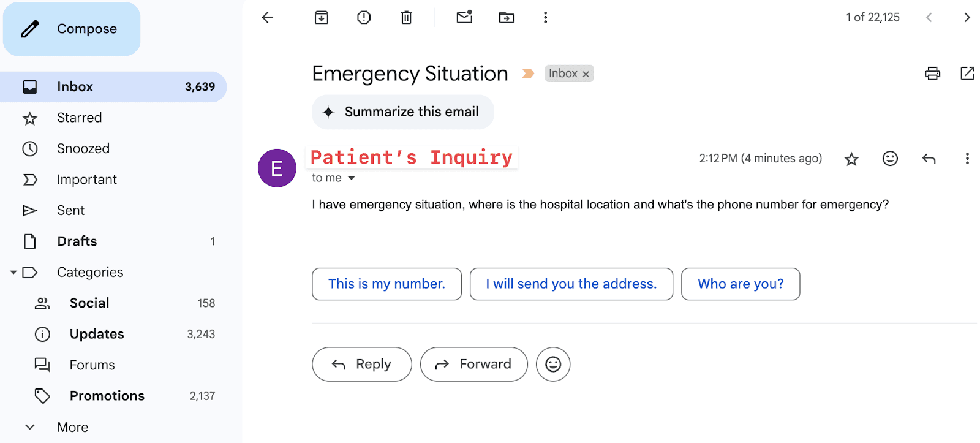The height and width of the screenshot is (443, 980).
Task: Print the email using the printer icon
Action: pos(932,74)
